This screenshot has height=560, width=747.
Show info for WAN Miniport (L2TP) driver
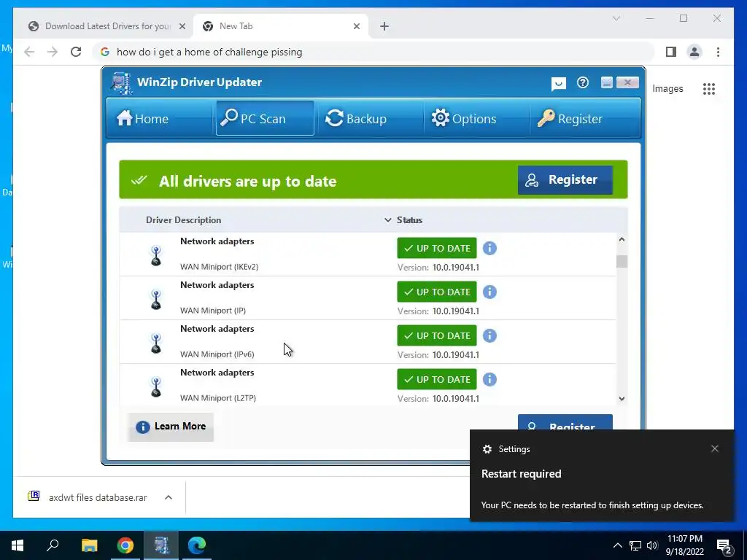click(489, 379)
